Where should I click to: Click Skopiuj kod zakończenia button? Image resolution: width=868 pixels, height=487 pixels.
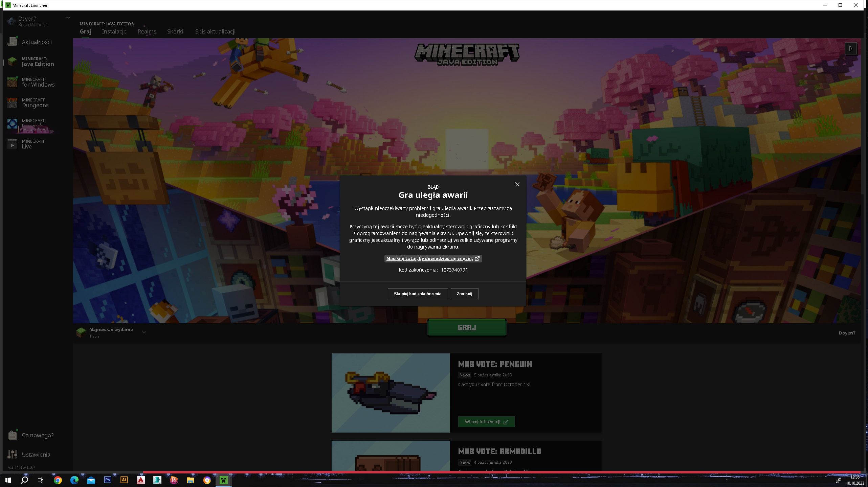point(417,294)
